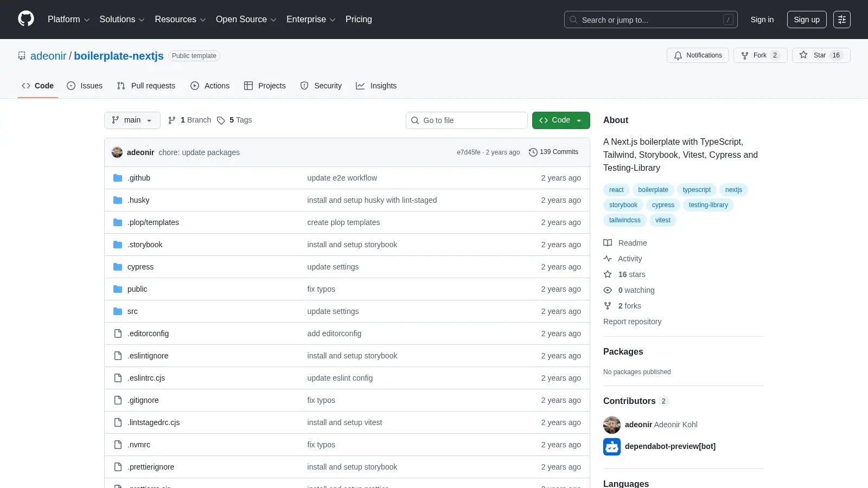Screen dimensions: 868x488
Task: Click the .gitignore file icon
Action: 118,400
